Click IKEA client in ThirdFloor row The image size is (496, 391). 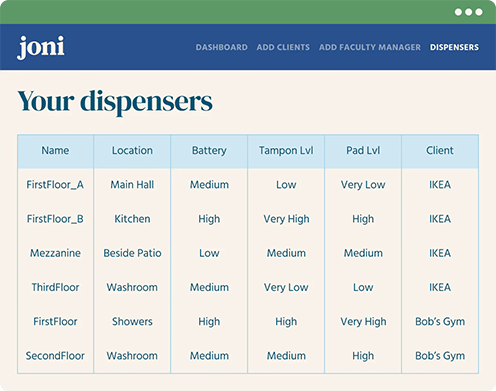440,287
